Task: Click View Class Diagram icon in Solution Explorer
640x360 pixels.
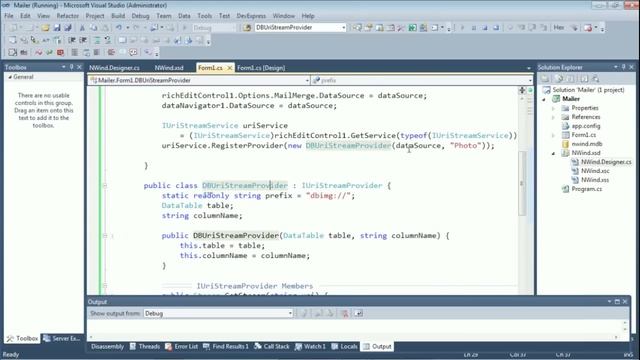Action: [x=596, y=79]
